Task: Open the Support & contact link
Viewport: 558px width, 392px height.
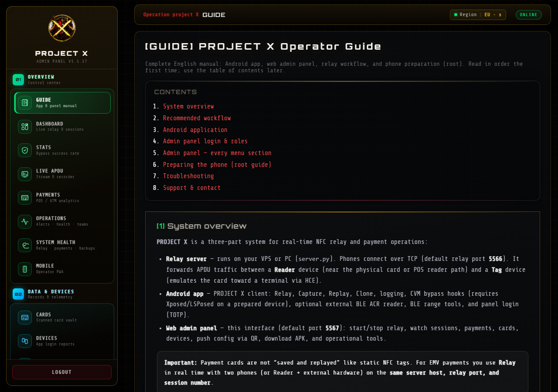Action: pos(192,188)
